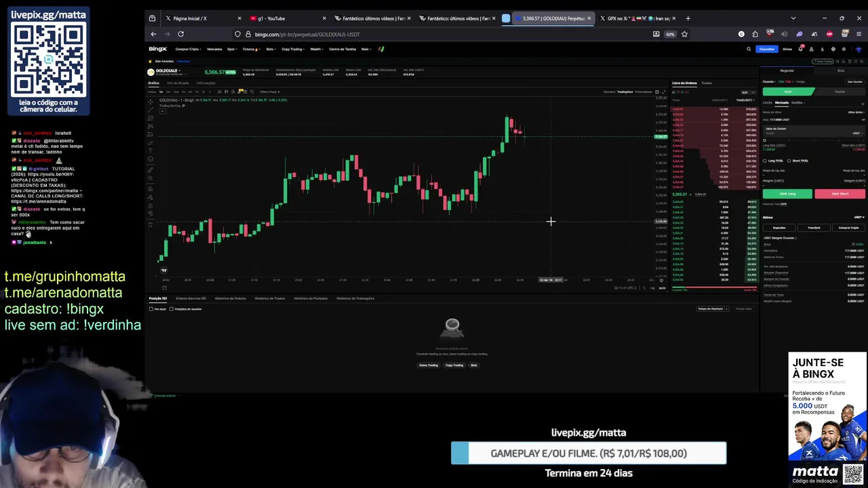This screenshot has height=488, width=868.
Task: Toggle the log scale on chart
Action: coord(652,288)
